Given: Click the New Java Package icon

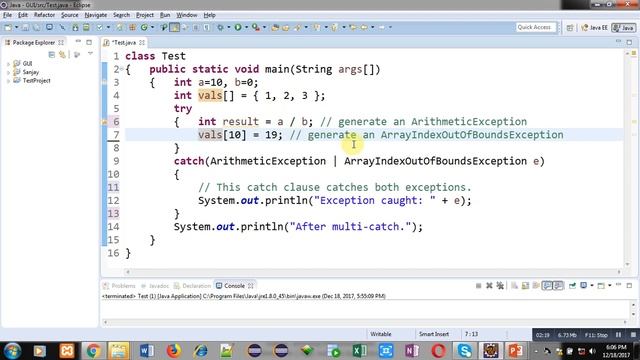Looking at the screenshot, I should click(x=132, y=27).
